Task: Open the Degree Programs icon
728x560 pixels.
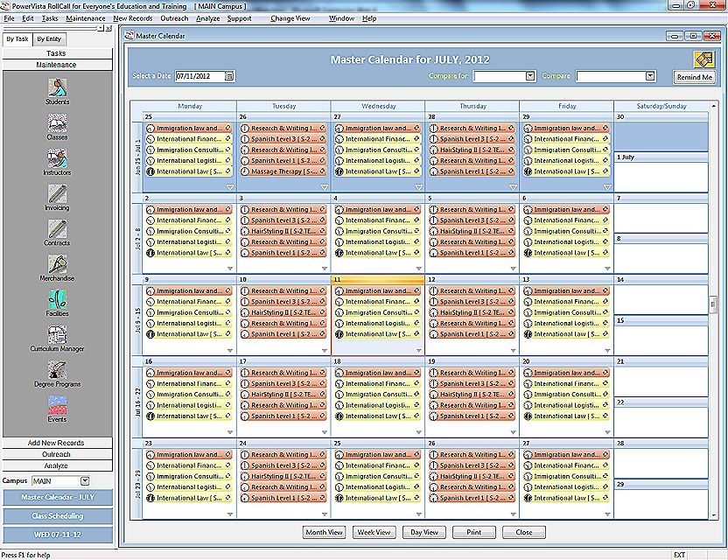Action: pos(57,370)
